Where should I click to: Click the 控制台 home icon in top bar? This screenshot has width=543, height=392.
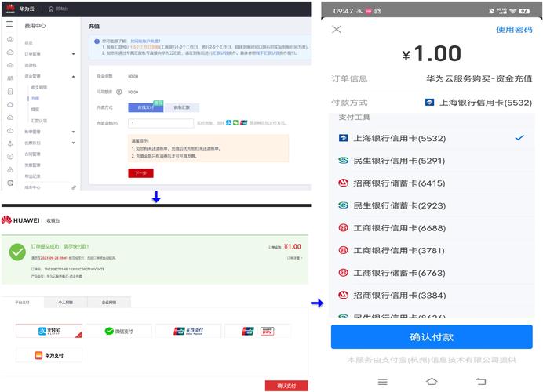(51, 9)
